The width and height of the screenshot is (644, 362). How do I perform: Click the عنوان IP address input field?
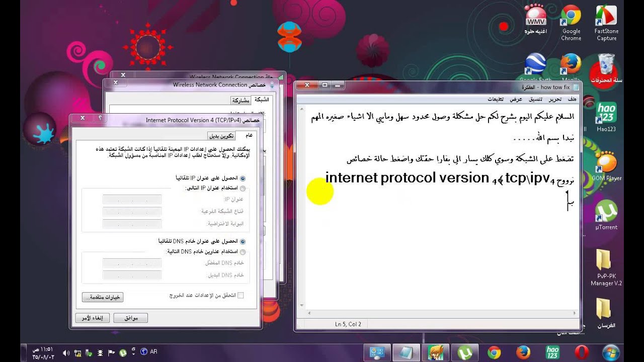tap(132, 200)
